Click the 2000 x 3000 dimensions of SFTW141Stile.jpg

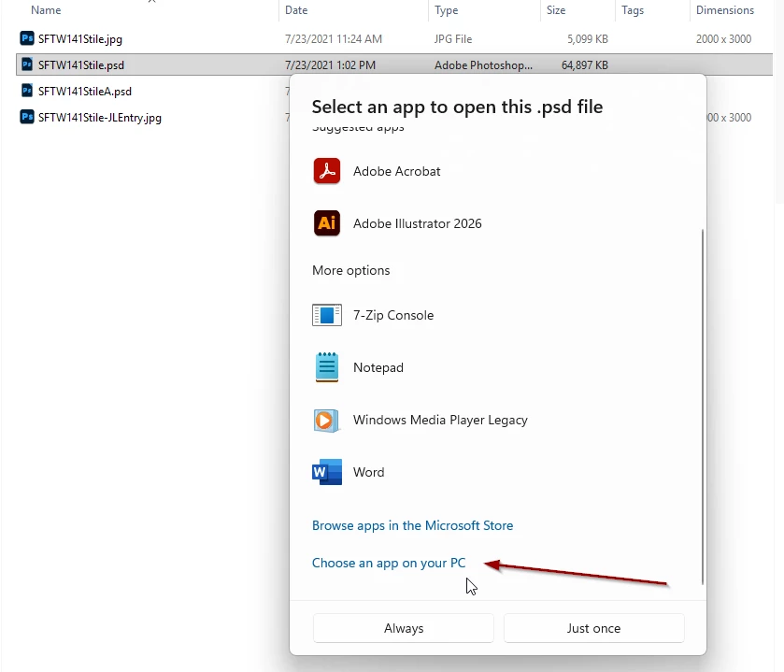tap(723, 39)
